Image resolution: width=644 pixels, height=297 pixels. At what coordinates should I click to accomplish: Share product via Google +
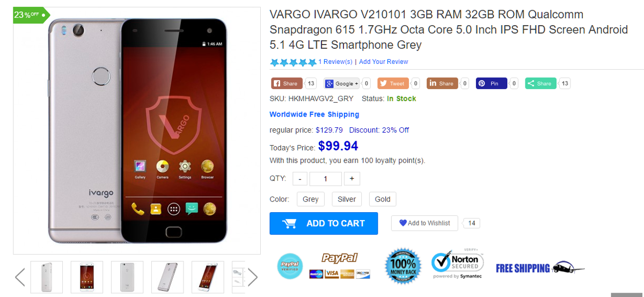[x=342, y=83]
